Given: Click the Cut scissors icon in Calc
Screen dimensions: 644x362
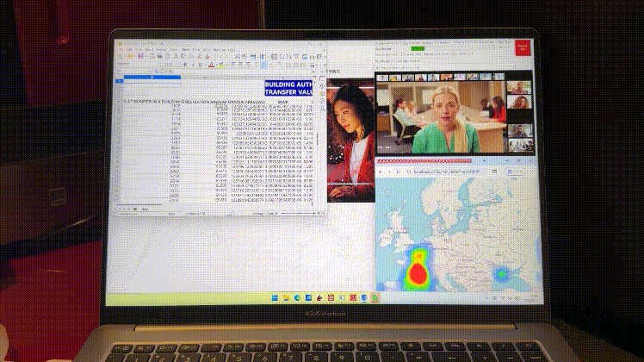Looking at the screenshot, I should [x=176, y=56].
